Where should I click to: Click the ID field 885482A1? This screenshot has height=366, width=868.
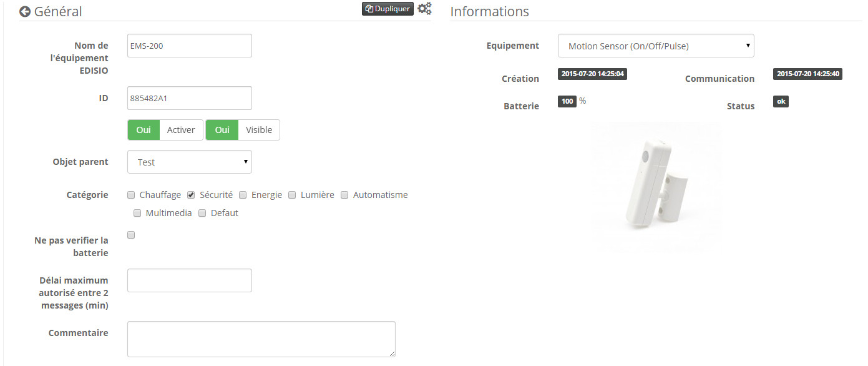[x=190, y=98]
